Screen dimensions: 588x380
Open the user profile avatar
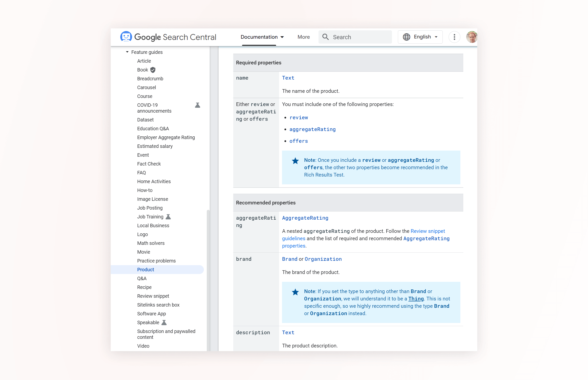471,37
